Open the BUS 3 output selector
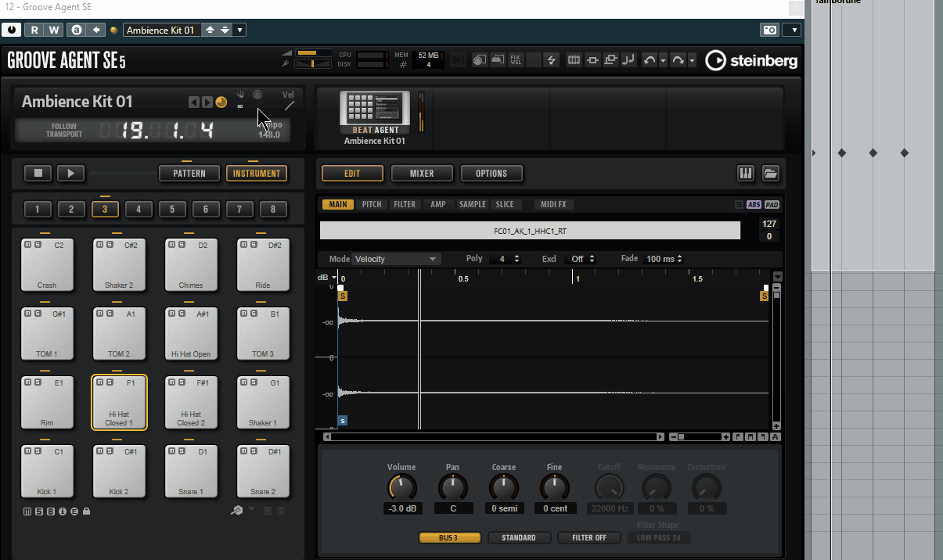The width and height of the screenshot is (943, 560). point(450,537)
